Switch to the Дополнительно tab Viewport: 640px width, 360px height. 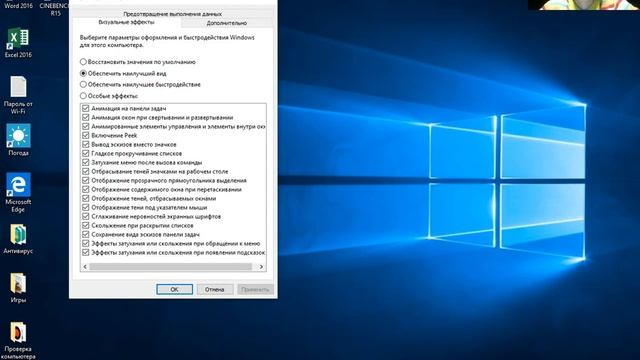point(227,23)
